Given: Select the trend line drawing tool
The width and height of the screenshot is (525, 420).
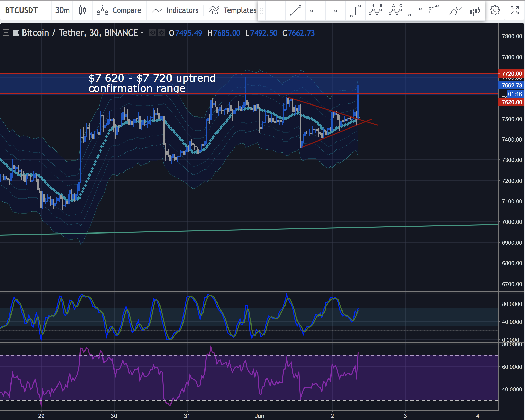Looking at the screenshot, I should [x=295, y=11].
